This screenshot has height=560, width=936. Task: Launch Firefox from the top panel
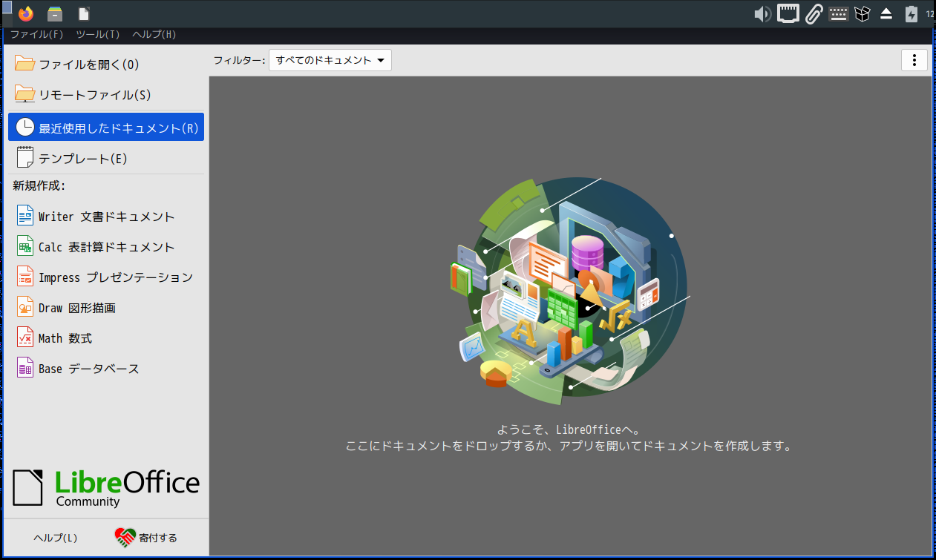pyautogui.click(x=26, y=13)
